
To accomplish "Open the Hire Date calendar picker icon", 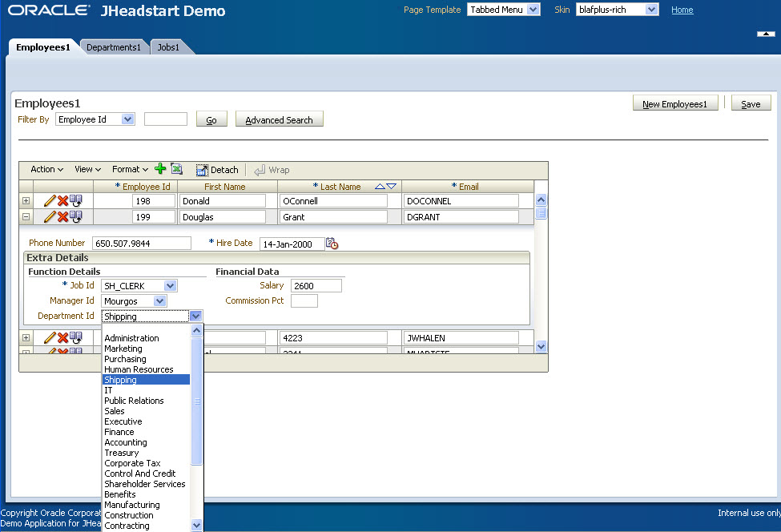I will (x=332, y=244).
